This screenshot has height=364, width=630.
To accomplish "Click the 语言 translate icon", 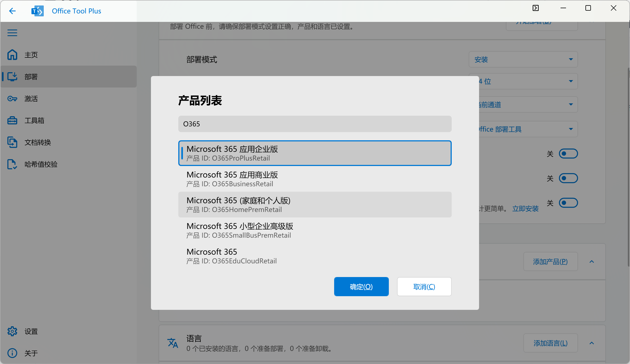I will pos(173,343).
